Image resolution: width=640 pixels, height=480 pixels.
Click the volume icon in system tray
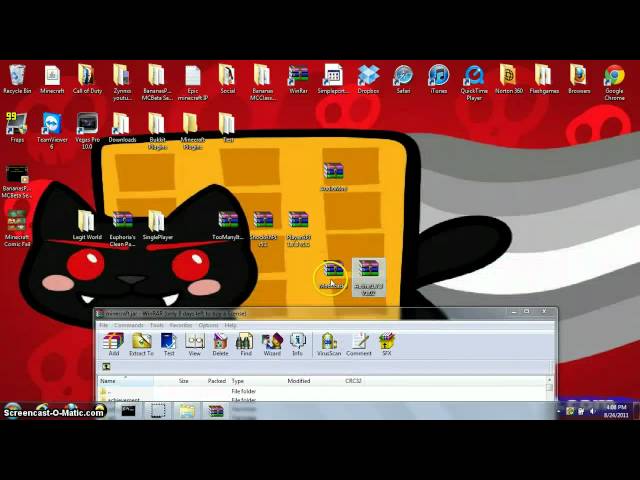pos(591,411)
